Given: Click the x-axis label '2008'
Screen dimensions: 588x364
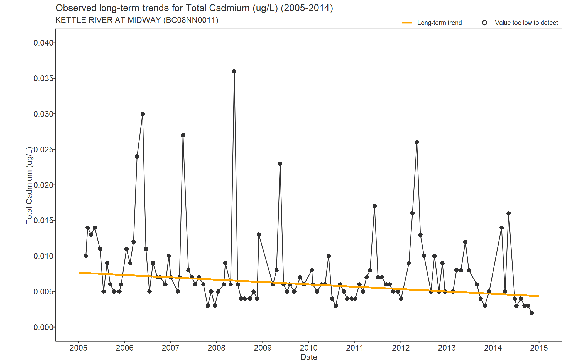Looking at the screenshot, I should 217,348.
